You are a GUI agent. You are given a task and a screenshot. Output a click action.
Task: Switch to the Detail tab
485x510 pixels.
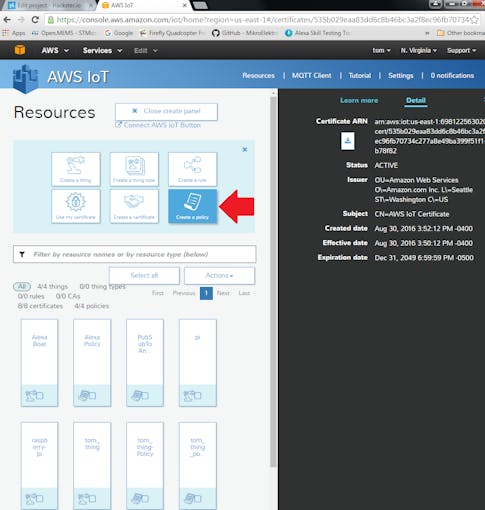[x=416, y=100]
